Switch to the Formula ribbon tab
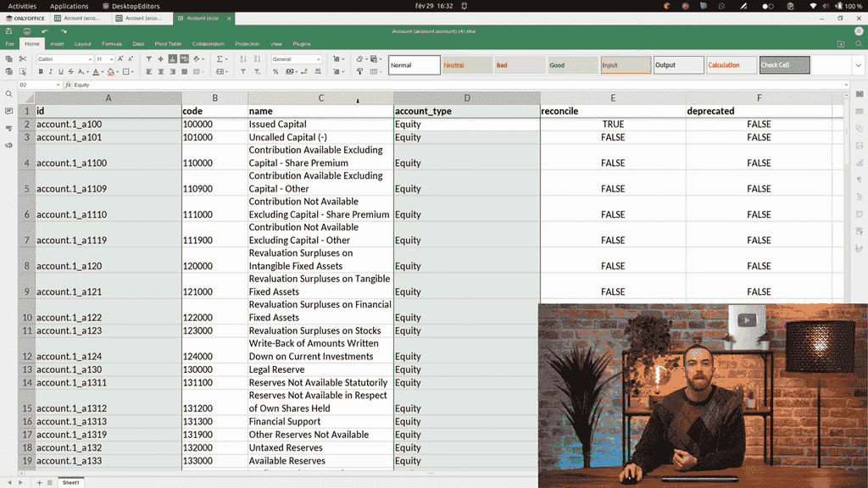The width and height of the screenshot is (868, 488). point(112,44)
